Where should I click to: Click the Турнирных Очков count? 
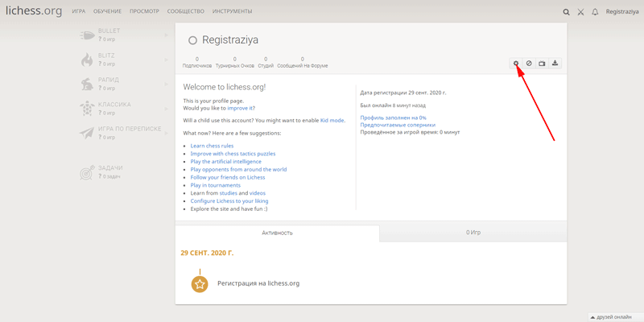pyautogui.click(x=234, y=63)
